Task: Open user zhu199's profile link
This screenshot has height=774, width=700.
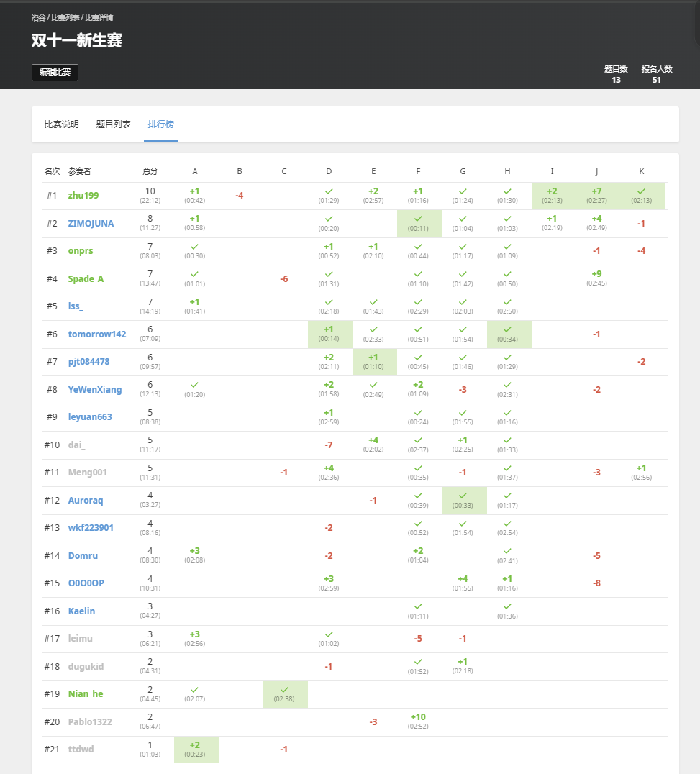Action: pyautogui.click(x=83, y=196)
